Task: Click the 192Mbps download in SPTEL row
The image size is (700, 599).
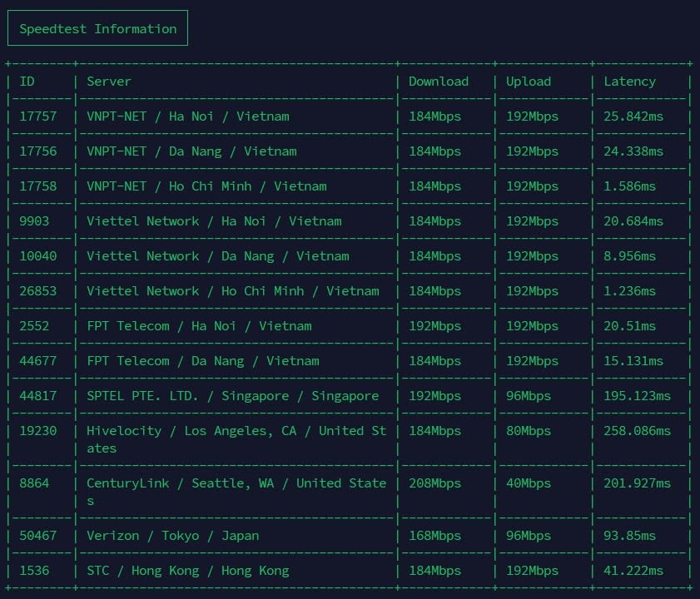Action: pos(434,396)
